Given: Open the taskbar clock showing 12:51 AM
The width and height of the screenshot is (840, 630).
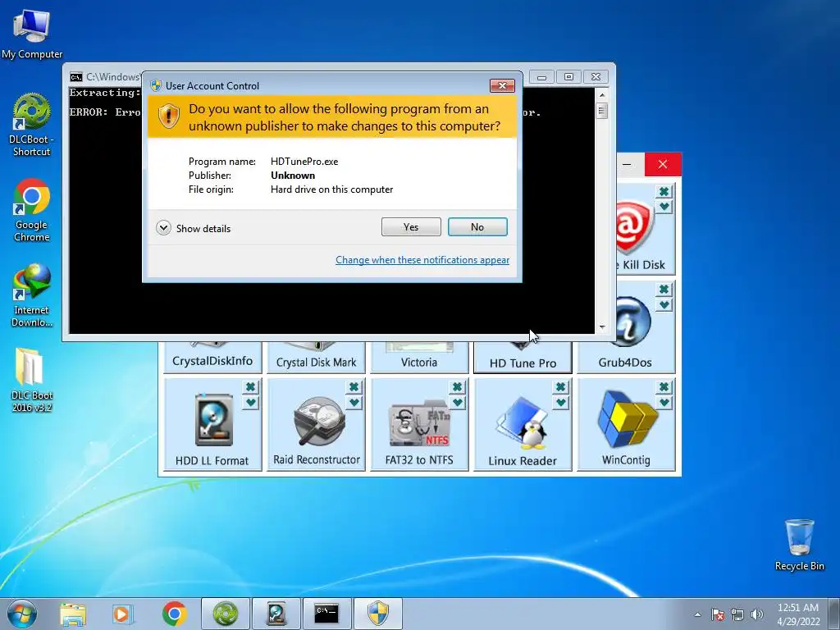Looking at the screenshot, I should pyautogui.click(x=798, y=614).
